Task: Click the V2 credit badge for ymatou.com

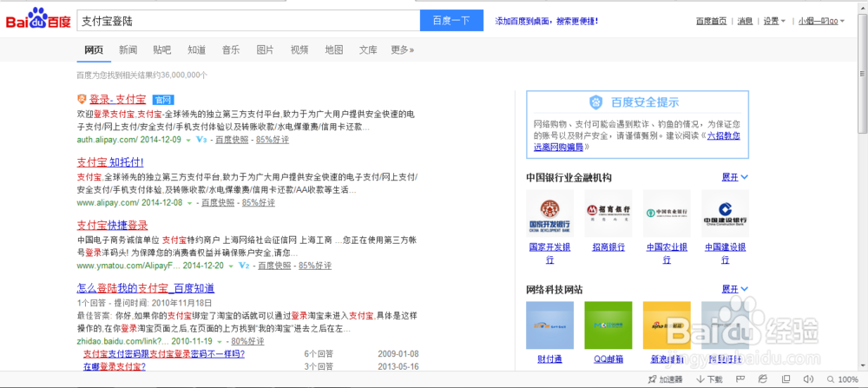Action: click(x=244, y=266)
